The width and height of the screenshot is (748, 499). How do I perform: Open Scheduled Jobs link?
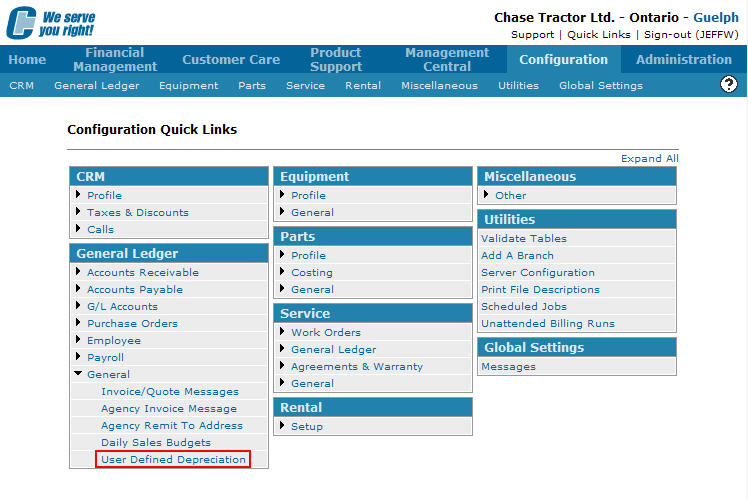click(x=524, y=306)
